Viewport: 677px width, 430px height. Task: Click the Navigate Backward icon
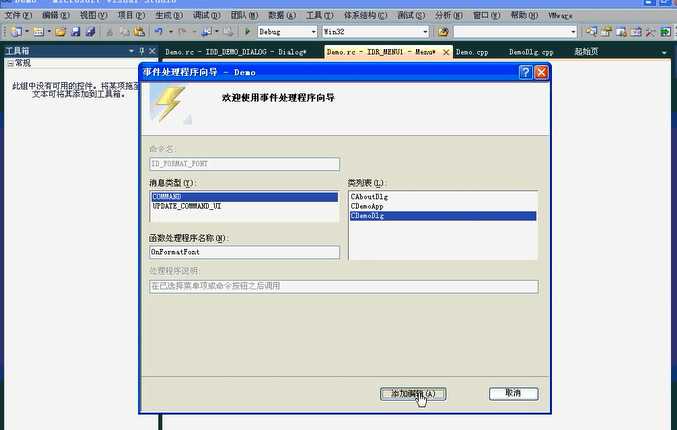pyautogui.click(x=206, y=32)
